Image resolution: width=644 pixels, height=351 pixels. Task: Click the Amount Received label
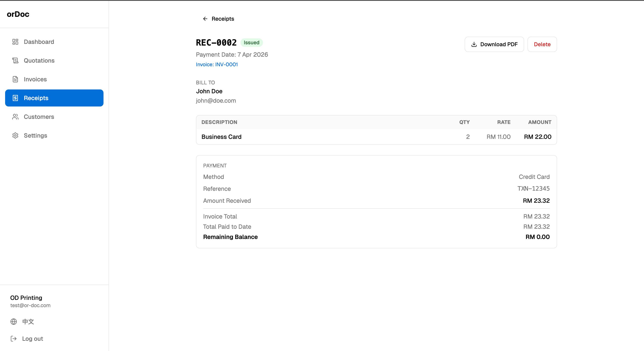click(x=227, y=201)
